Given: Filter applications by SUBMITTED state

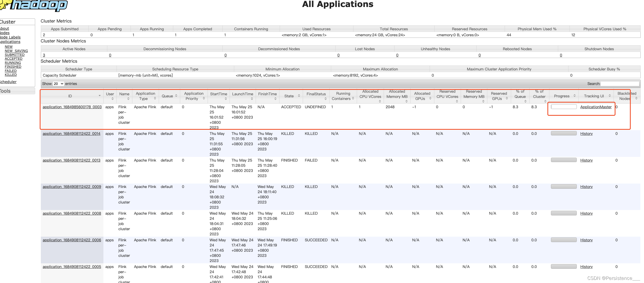Looking at the screenshot, I should click(x=14, y=55).
